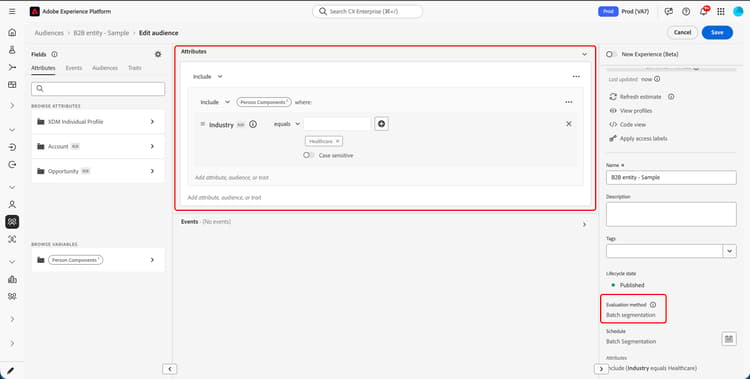The width and height of the screenshot is (750, 379).
Task: Collapse the left Fields panel
Action: tap(170, 369)
